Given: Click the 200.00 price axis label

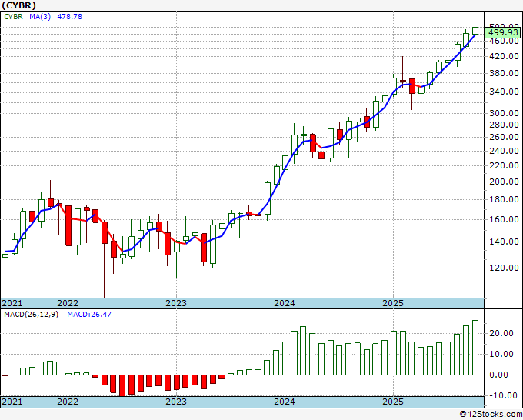Looking at the screenshot, I should pyautogui.click(x=504, y=182).
